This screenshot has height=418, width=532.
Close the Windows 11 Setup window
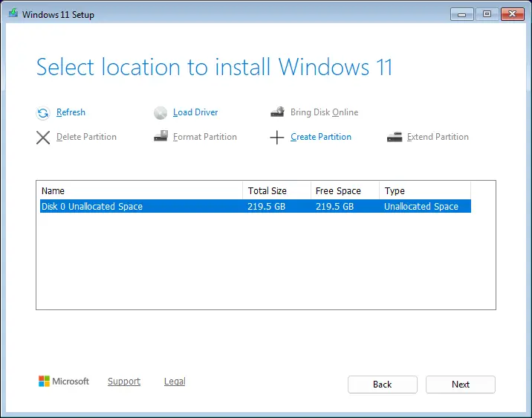point(513,14)
